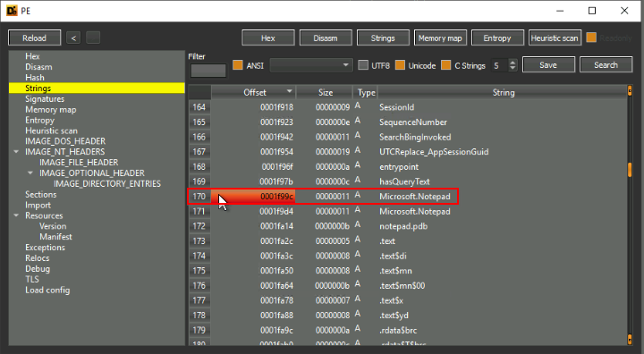Select the SequenceNumber string row
Screen dimensions: 644x354
[x=408, y=122]
